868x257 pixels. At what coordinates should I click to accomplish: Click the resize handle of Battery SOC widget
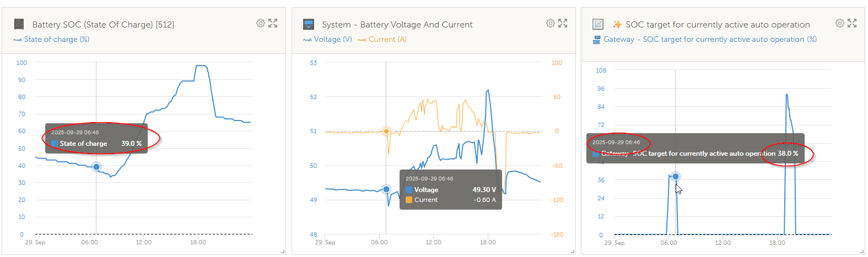(x=283, y=251)
